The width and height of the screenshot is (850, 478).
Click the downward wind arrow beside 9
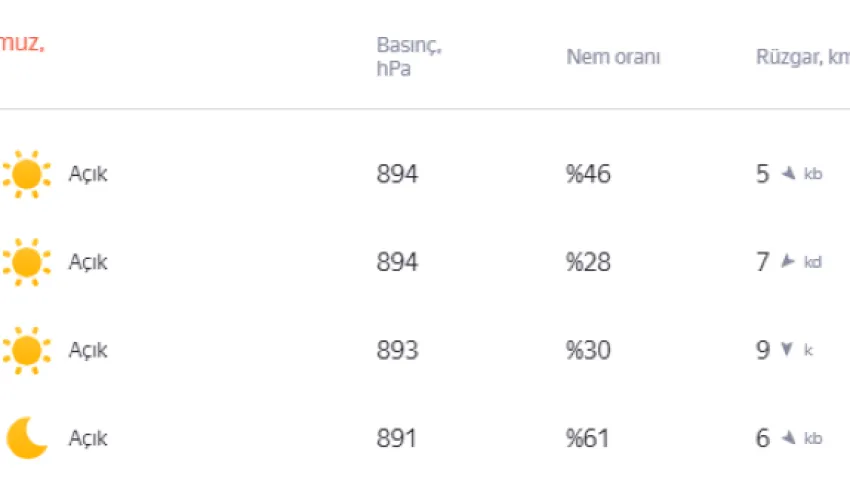point(787,350)
